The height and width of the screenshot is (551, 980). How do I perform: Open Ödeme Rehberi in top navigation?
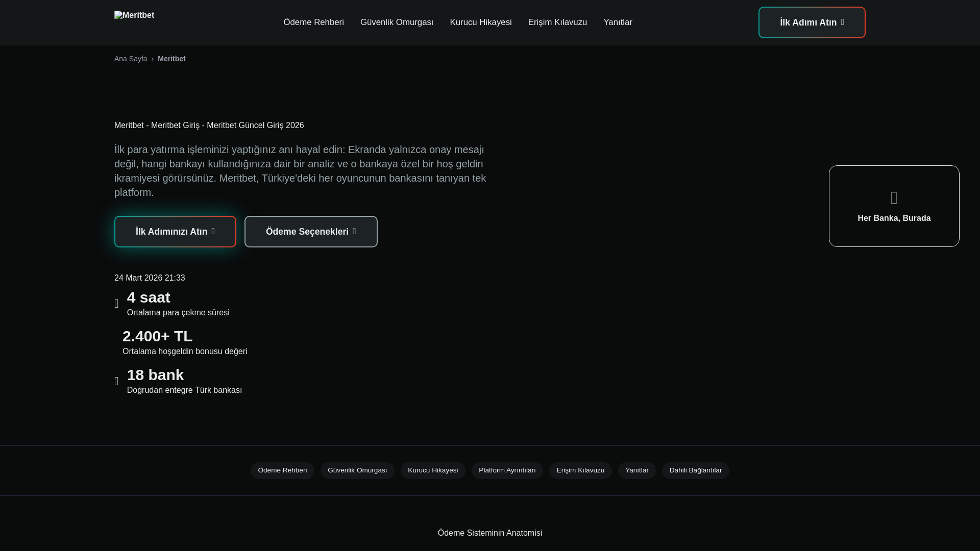[313, 22]
